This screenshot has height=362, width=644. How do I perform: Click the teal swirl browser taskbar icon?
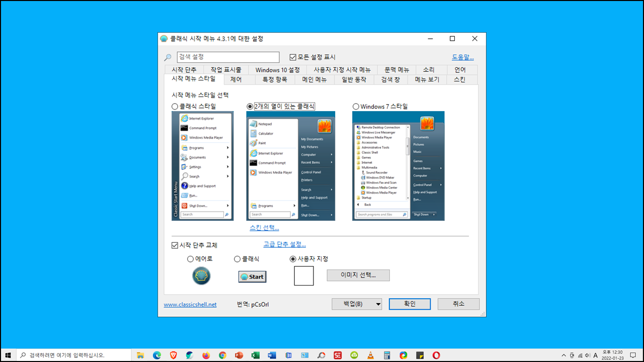pos(190,355)
